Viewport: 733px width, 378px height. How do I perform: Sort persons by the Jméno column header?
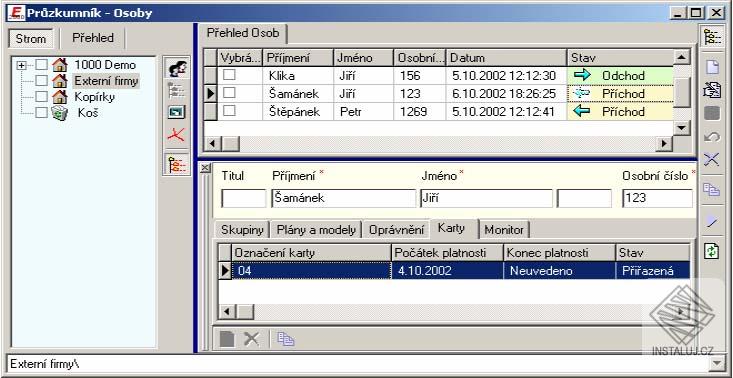pyautogui.click(x=364, y=58)
